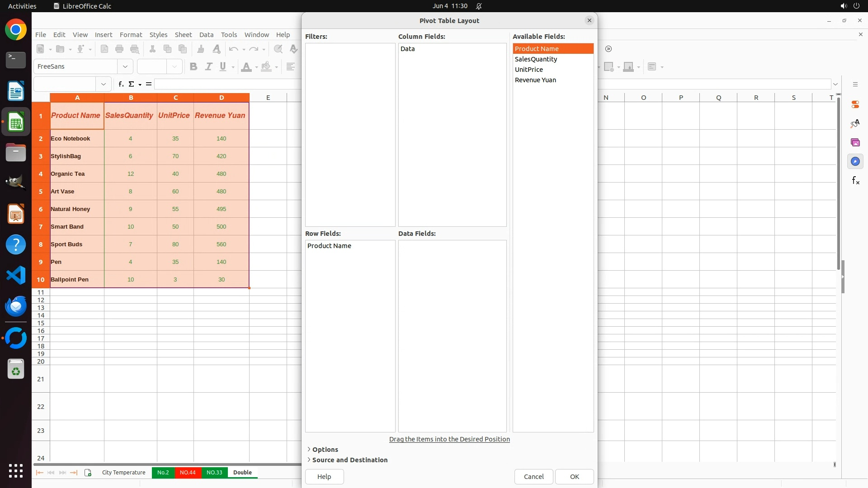Select Revenue Yuan in Available Fields
This screenshot has height=488, width=868.
coord(535,80)
